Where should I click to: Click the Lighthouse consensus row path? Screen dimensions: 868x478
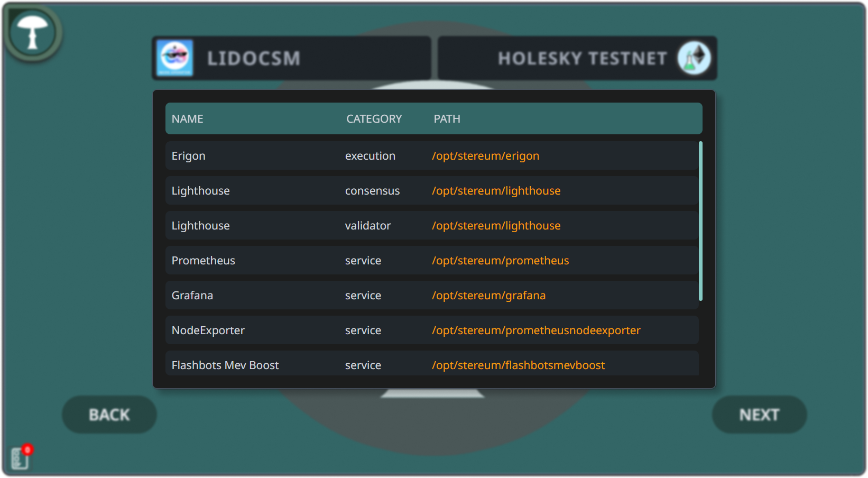point(496,191)
